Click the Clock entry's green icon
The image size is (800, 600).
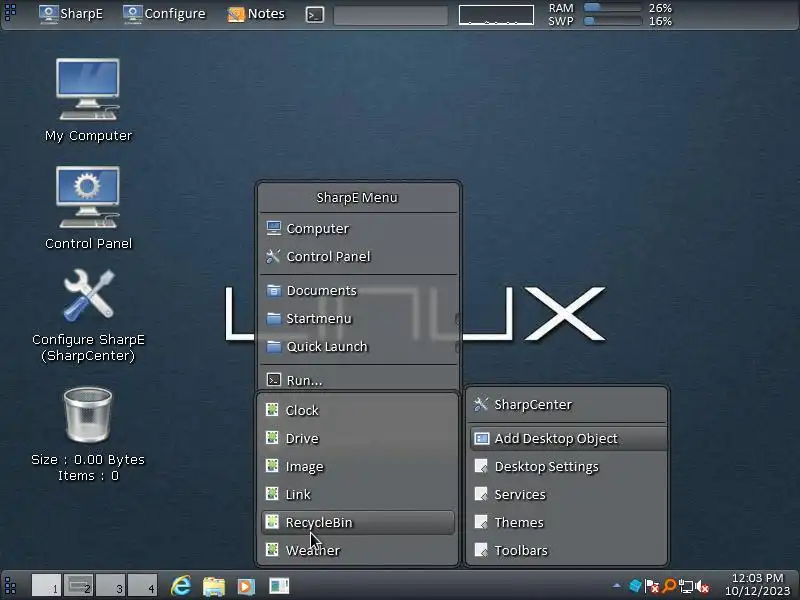pos(272,409)
